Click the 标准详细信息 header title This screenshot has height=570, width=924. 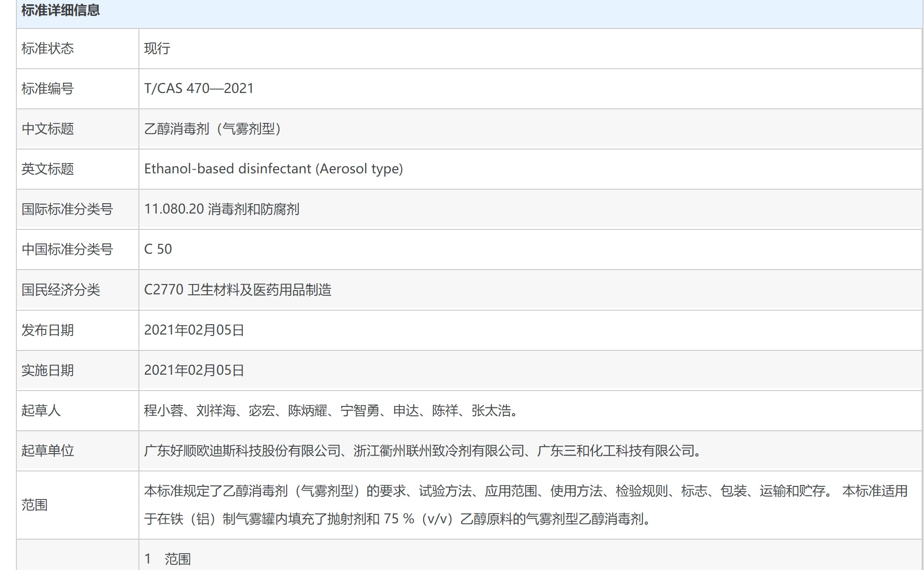[x=60, y=10]
